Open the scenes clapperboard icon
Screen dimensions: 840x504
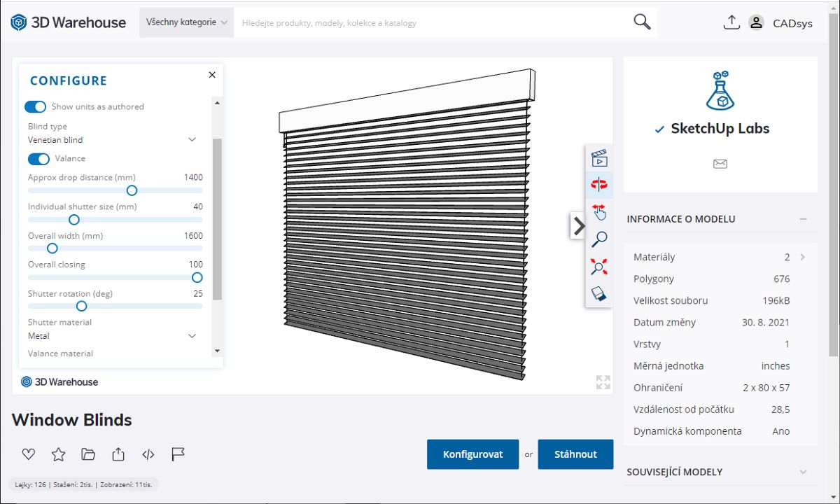coord(598,157)
